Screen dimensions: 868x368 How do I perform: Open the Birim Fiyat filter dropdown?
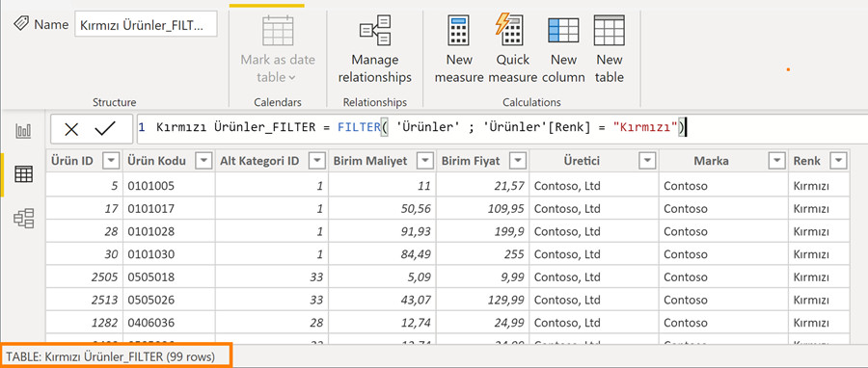(x=518, y=161)
